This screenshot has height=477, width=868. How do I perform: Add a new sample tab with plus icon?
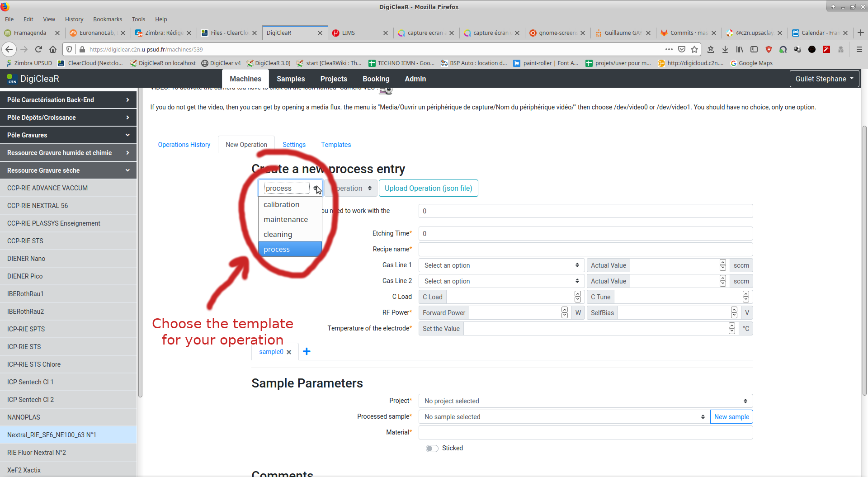[307, 352]
